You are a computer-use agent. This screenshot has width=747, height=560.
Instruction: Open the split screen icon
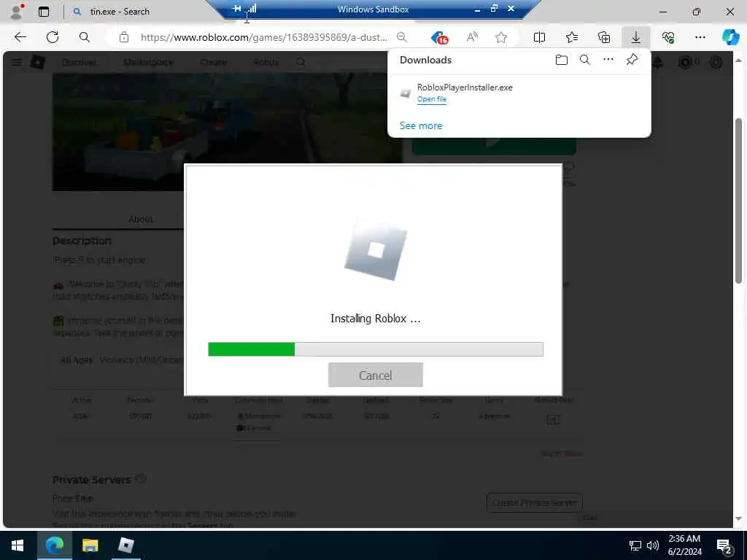point(539,37)
